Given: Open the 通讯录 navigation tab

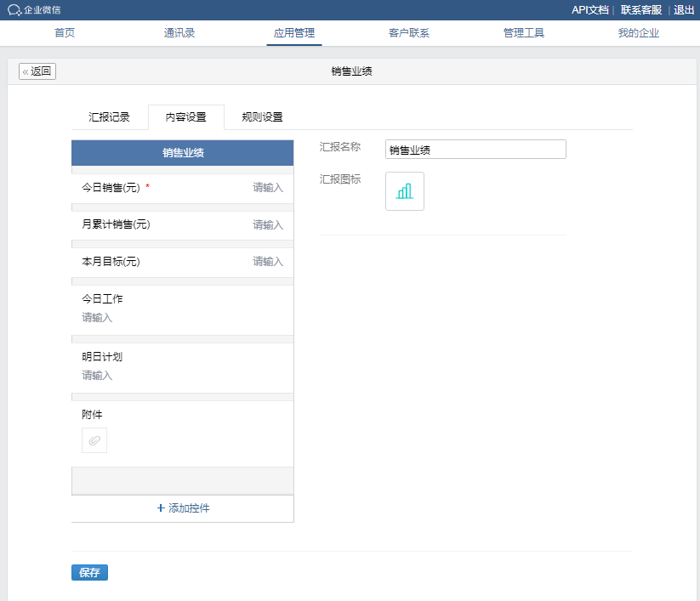Looking at the screenshot, I should pos(179,32).
